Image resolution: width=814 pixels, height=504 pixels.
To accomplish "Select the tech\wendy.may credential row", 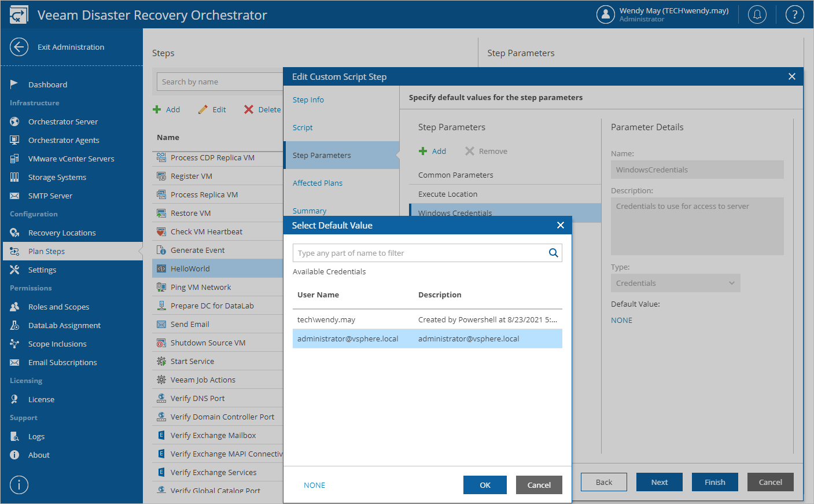I will click(x=428, y=319).
